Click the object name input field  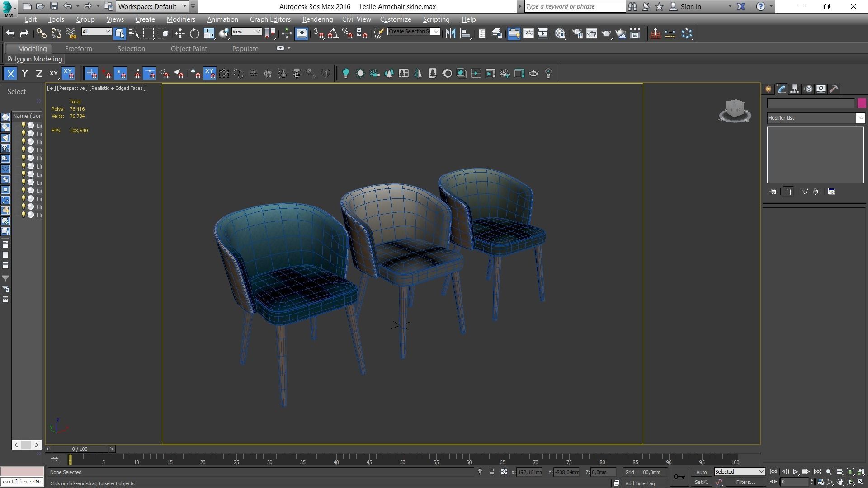811,103
